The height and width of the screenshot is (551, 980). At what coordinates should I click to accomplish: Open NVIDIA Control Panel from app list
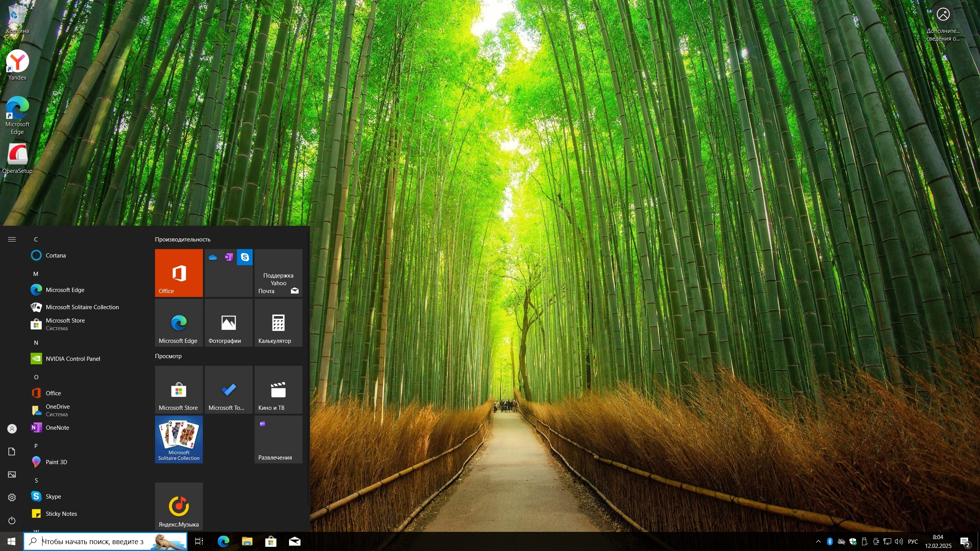tap(73, 359)
